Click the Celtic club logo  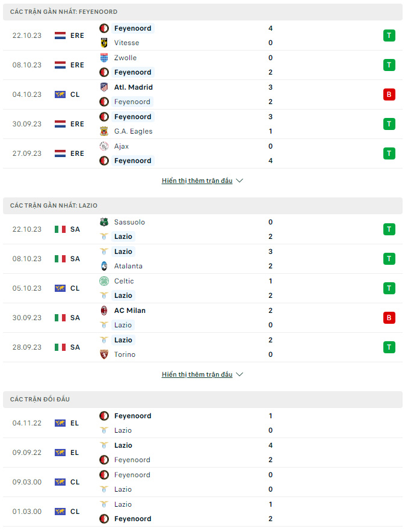click(x=104, y=281)
